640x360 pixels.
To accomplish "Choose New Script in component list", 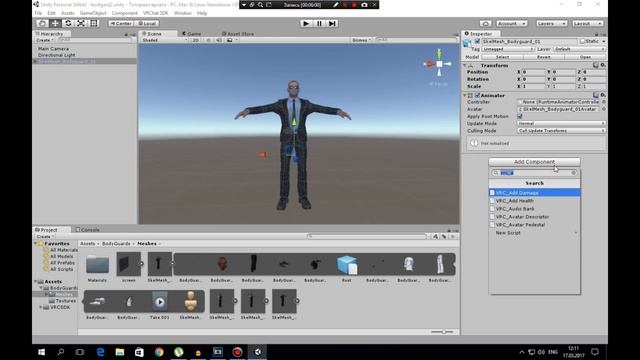I will click(534, 233).
